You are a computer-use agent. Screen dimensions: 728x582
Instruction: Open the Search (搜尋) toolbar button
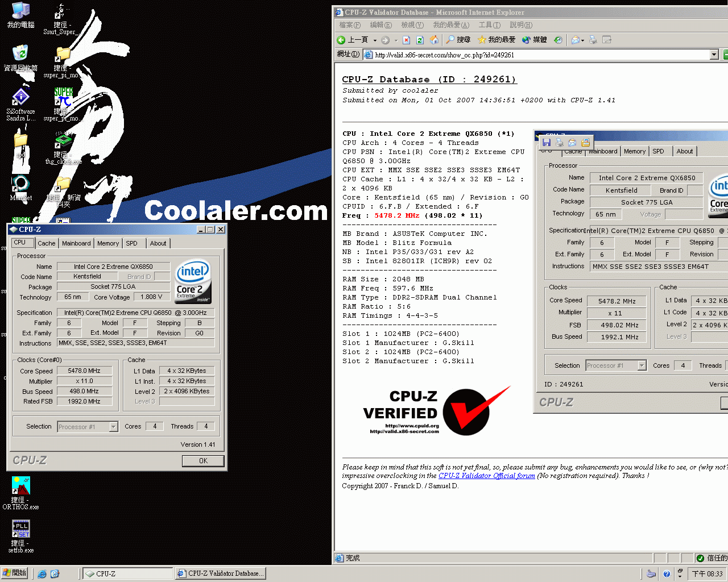[458, 40]
